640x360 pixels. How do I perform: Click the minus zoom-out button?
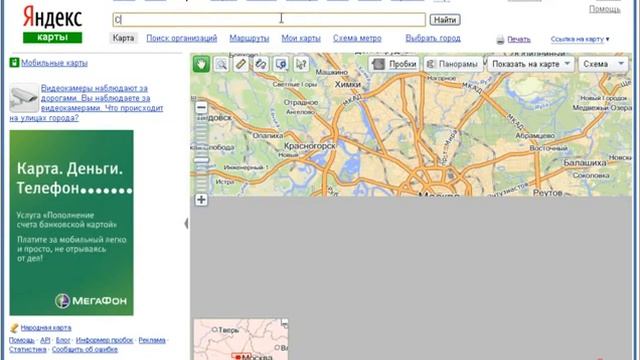pyautogui.click(x=201, y=108)
